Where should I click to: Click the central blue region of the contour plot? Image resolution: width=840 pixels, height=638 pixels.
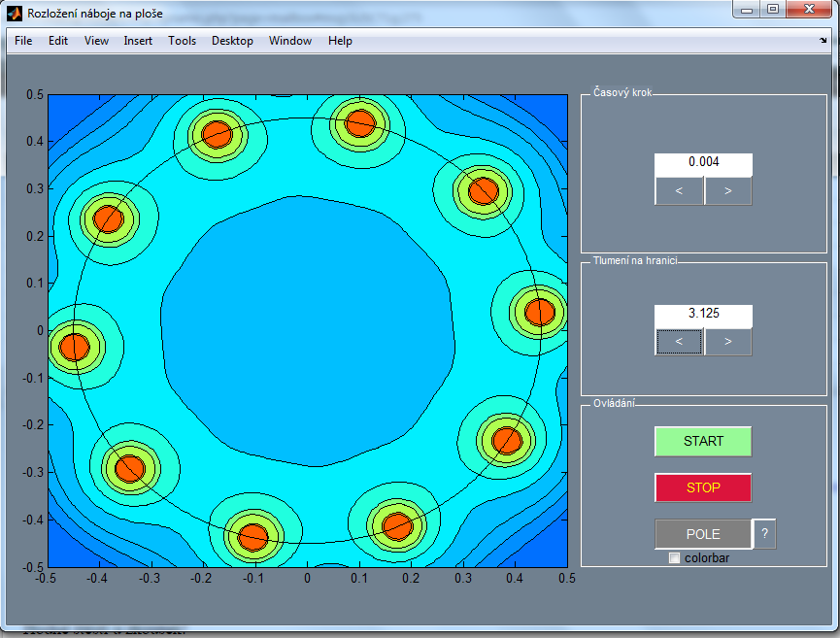click(306, 330)
